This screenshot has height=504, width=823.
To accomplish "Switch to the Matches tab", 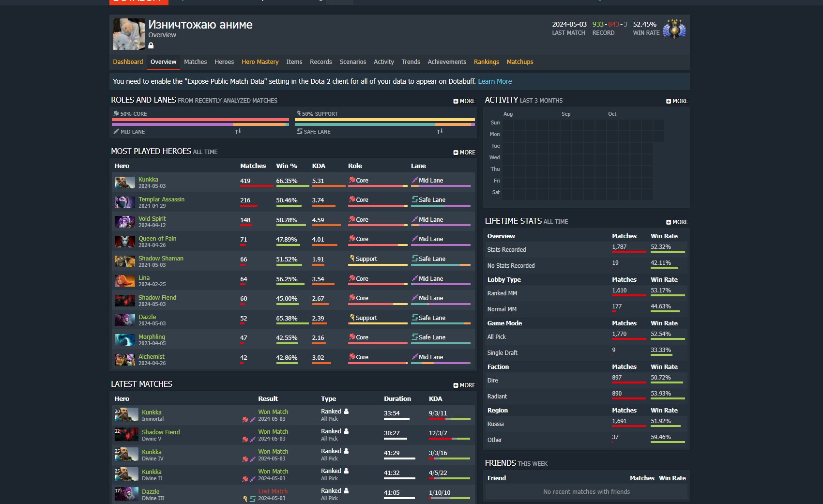I will (x=195, y=62).
